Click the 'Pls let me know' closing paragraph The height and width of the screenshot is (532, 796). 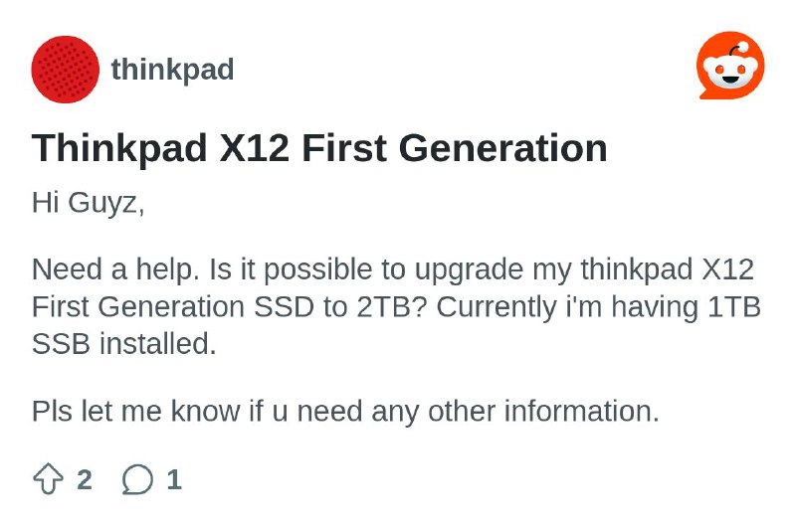(345, 412)
